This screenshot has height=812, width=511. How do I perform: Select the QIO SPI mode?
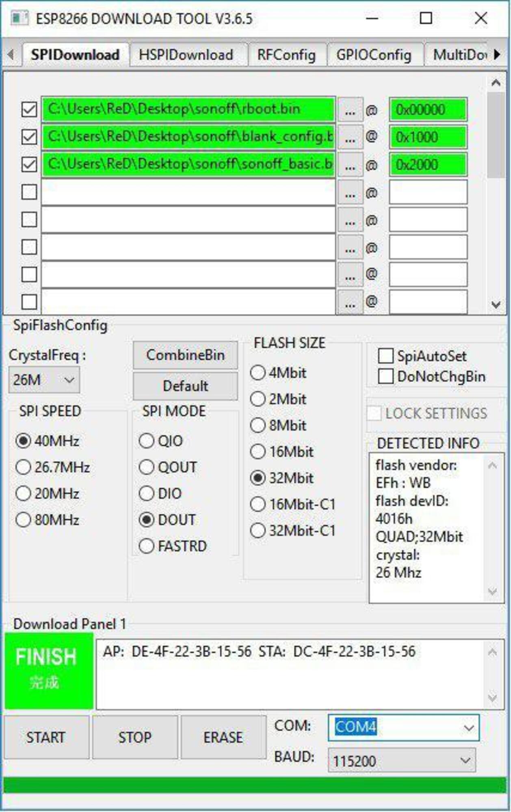tap(147, 441)
